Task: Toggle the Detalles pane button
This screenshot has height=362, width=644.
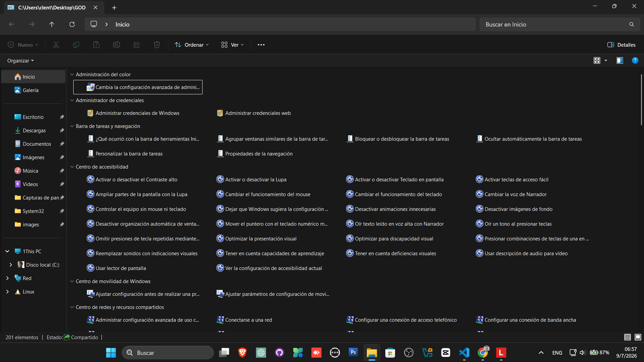Action: pyautogui.click(x=621, y=45)
